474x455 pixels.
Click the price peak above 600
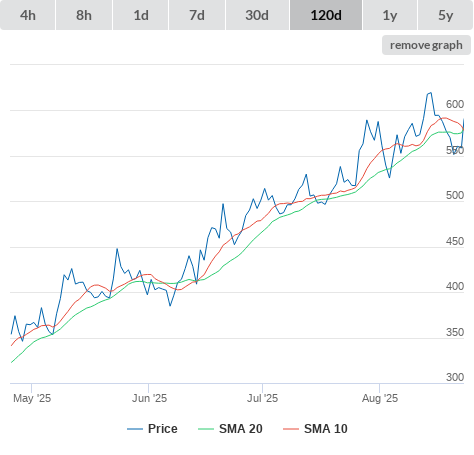pyautogui.click(x=429, y=93)
